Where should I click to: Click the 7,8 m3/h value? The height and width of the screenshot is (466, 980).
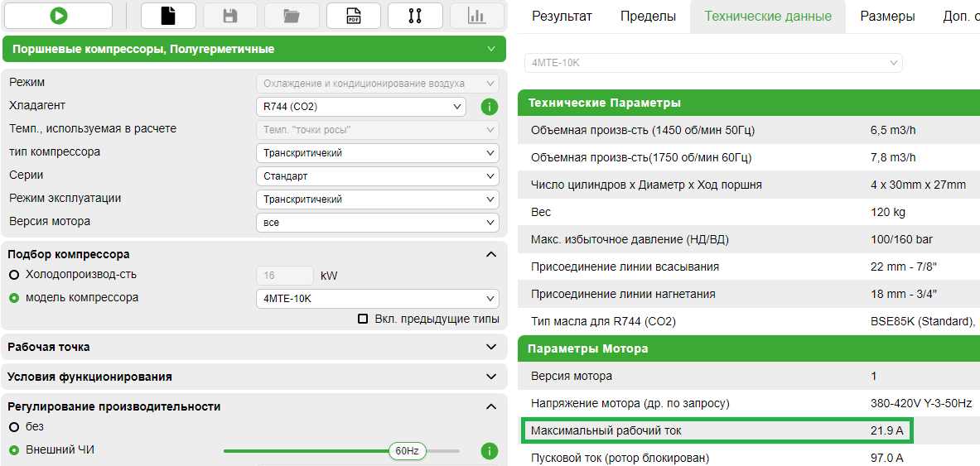click(x=894, y=157)
